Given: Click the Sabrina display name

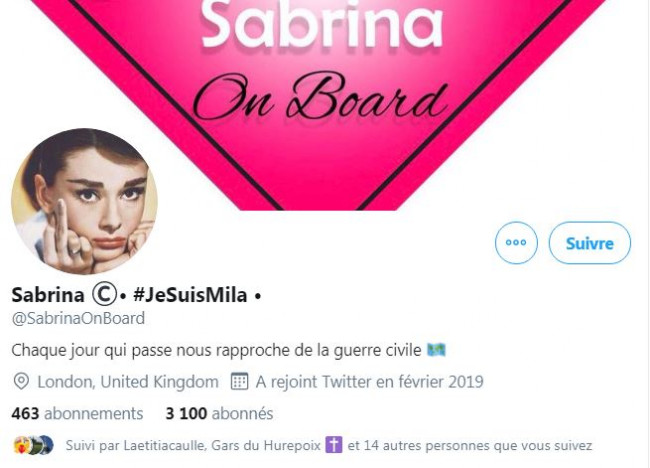Looking at the screenshot, I should point(48,295).
